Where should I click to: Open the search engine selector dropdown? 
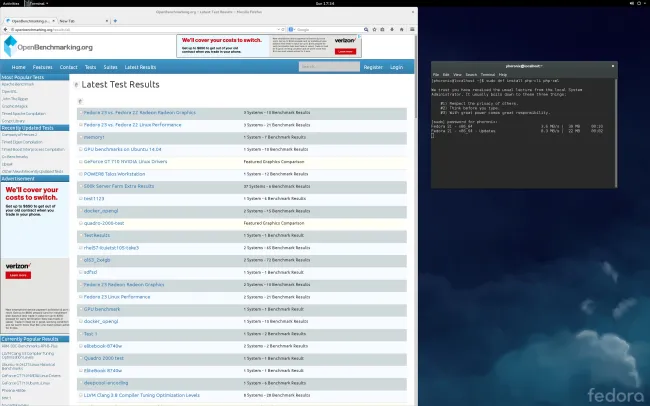[291, 29]
